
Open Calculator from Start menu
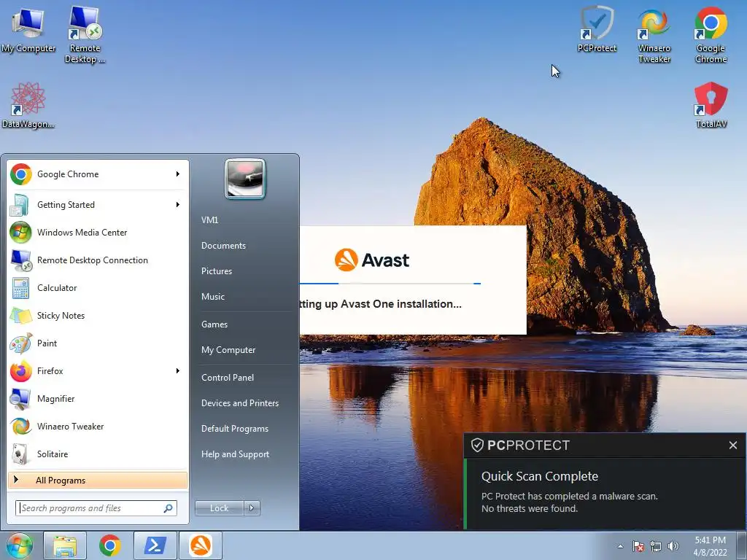(98, 287)
